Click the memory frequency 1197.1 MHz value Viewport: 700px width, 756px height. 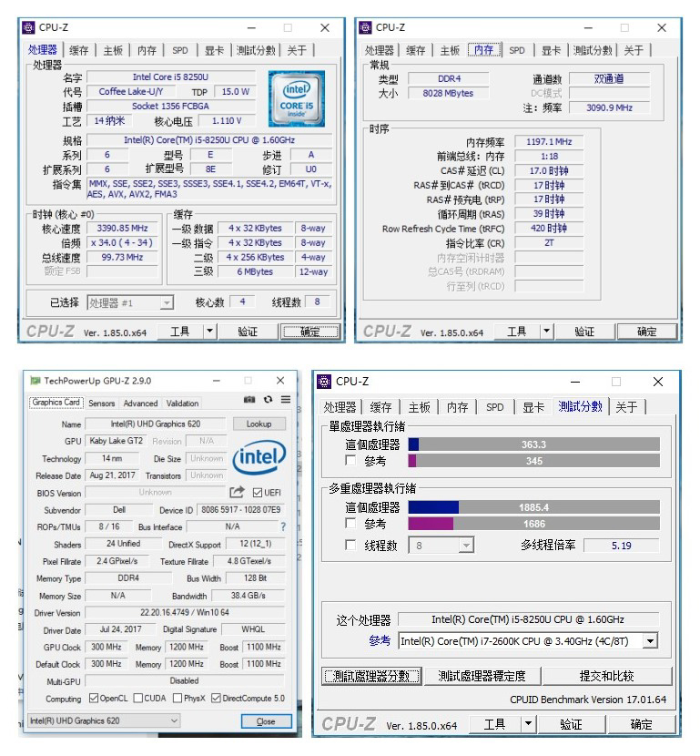tap(549, 142)
